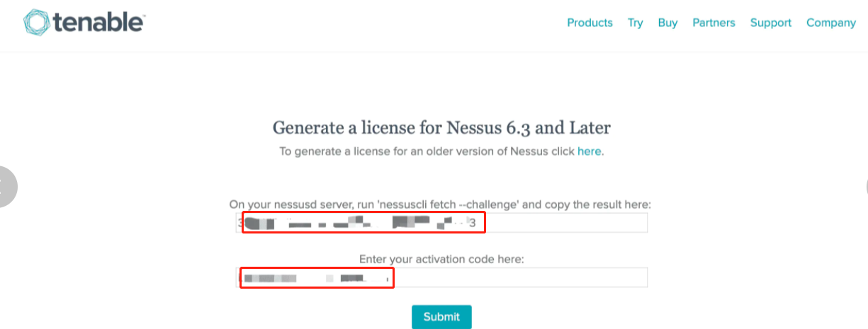Open the Products menu
This screenshot has height=329, width=868.
[x=590, y=23]
